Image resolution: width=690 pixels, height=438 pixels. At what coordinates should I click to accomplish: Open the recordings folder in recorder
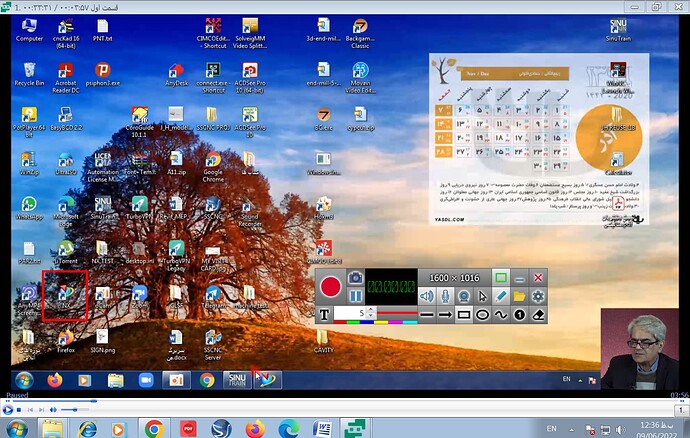point(519,296)
